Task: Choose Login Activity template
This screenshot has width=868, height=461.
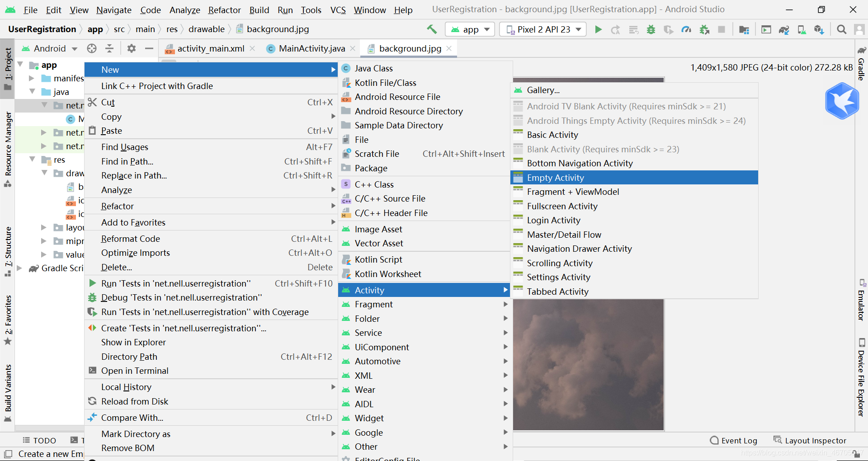Action: tap(634, 220)
